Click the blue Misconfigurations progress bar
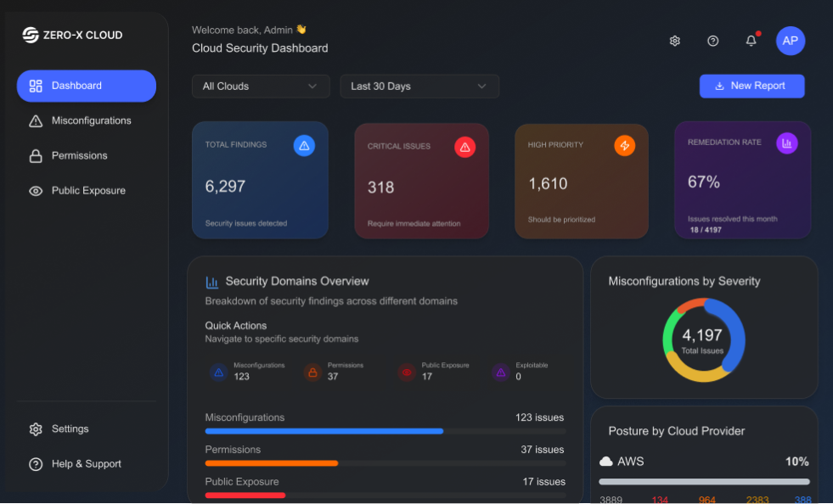Screen dimensions: 833x504 pos(324,431)
